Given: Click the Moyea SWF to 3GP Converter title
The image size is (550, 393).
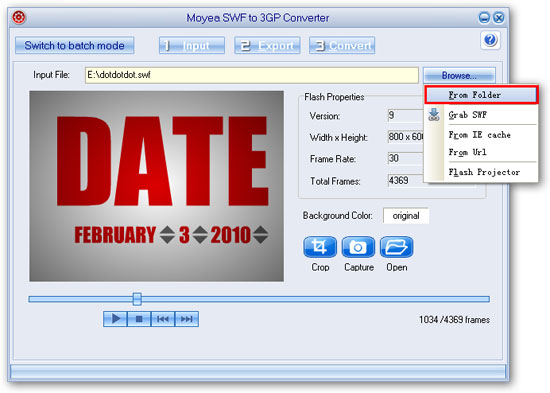Looking at the screenshot, I should pos(257,18).
